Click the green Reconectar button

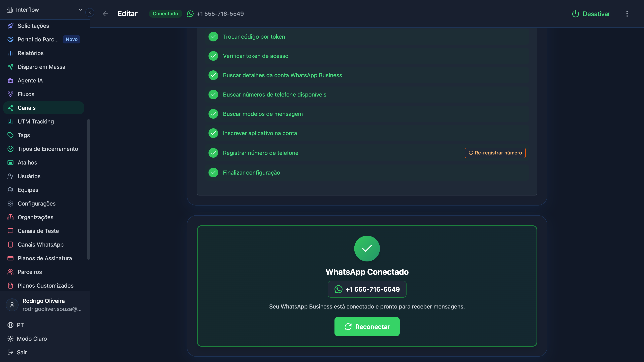[x=367, y=327]
